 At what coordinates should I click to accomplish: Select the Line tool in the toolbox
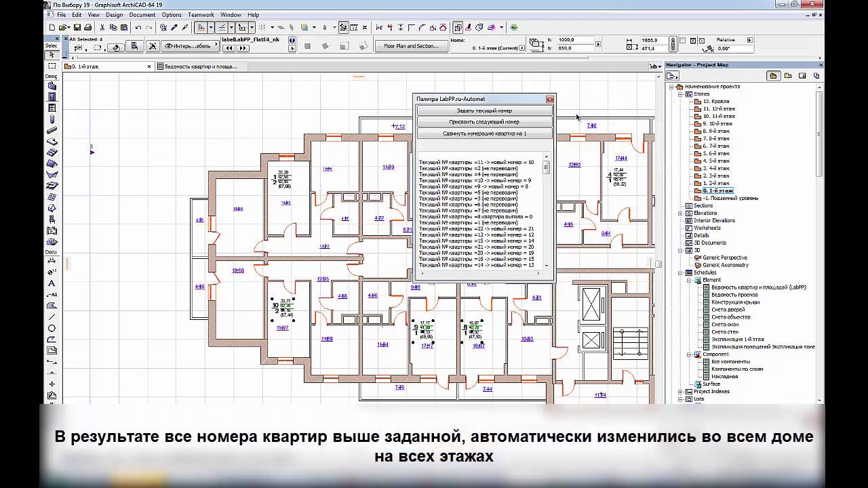52,317
